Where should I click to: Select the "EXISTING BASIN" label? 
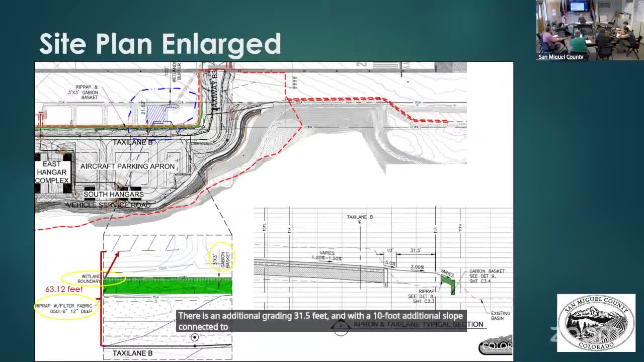pyautogui.click(x=500, y=316)
